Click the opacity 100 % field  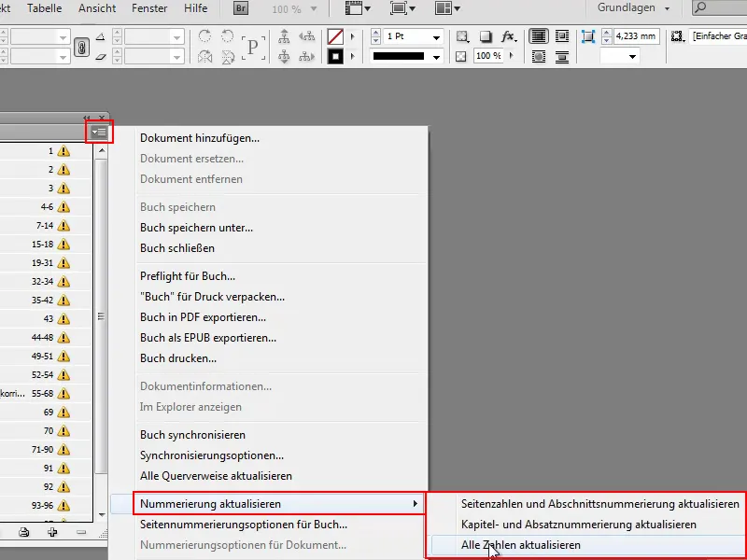489,56
